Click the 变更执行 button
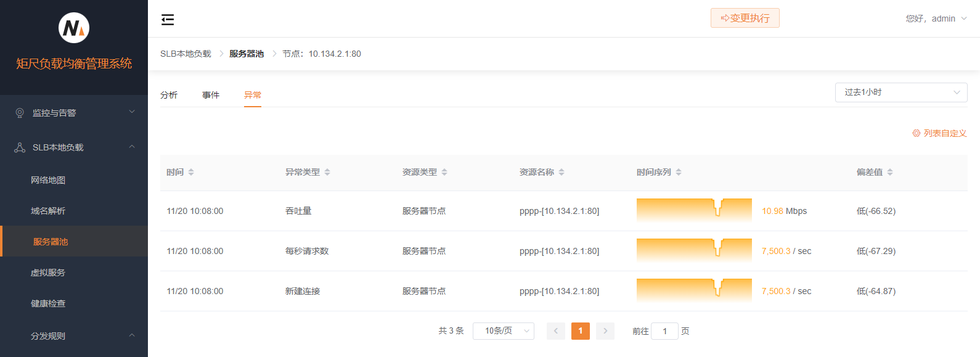This screenshot has width=980, height=357. coord(745,18)
